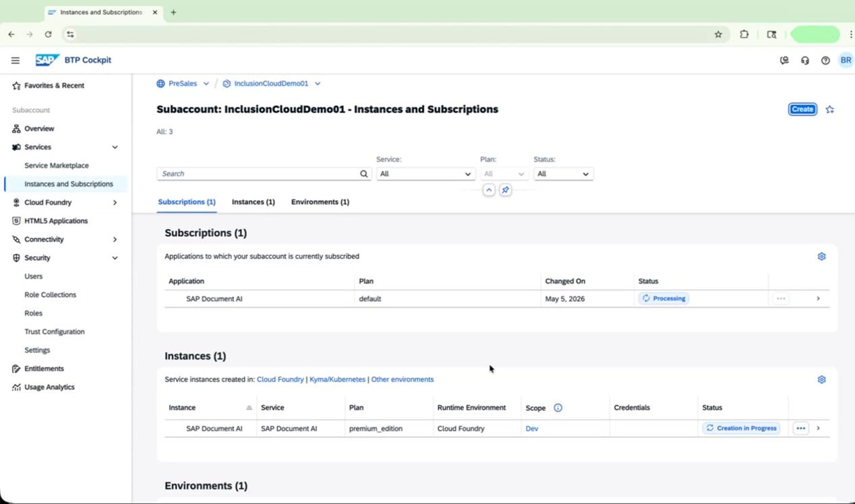Viewport: 855px width, 504px height.
Task: Expand the Connectivity navigation section
Action: [x=115, y=239]
